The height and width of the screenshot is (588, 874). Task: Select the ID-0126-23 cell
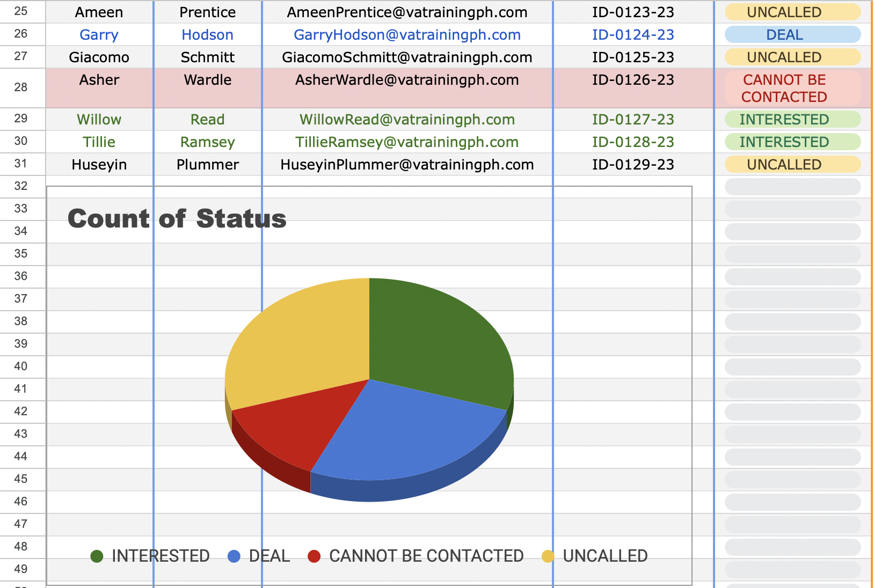click(633, 88)
